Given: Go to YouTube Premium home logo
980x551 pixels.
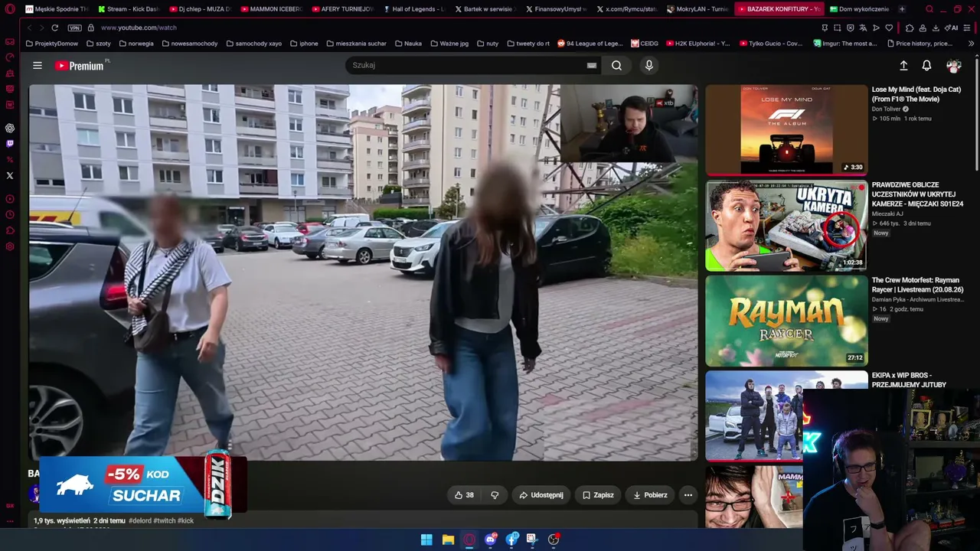Looking at the screenshot, I should (80, 66).
